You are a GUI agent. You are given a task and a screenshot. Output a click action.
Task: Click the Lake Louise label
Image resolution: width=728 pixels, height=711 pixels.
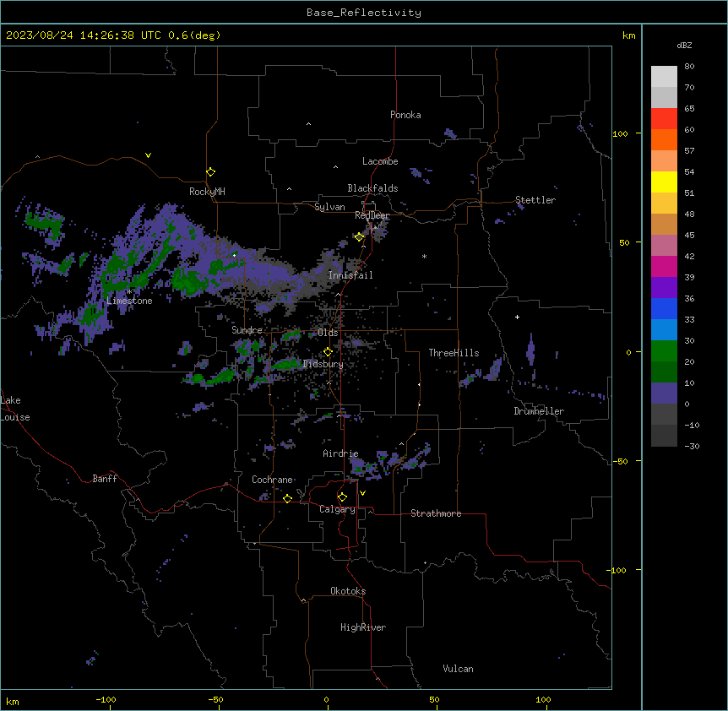15,409
